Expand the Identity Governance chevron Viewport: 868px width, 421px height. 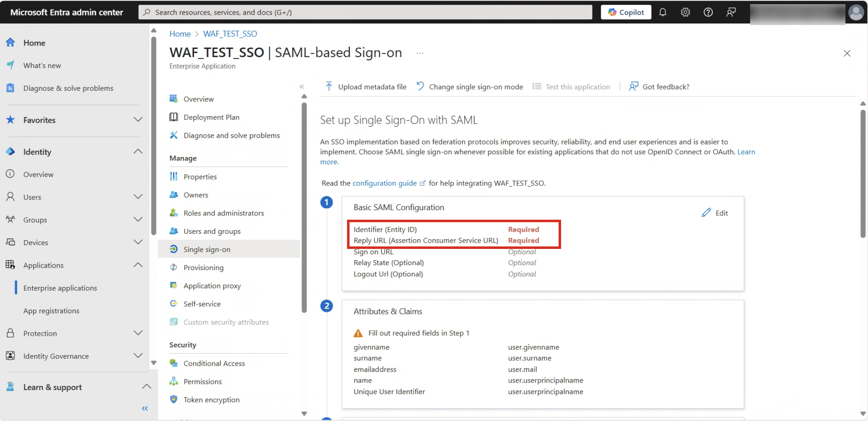click(x=138, y=356)
